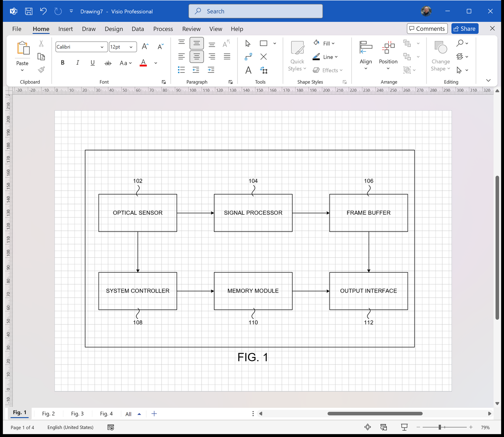Screen dimensions: 504x437
Task: Expand the Change Case Aa dropdown
Action: pos(126,63)
